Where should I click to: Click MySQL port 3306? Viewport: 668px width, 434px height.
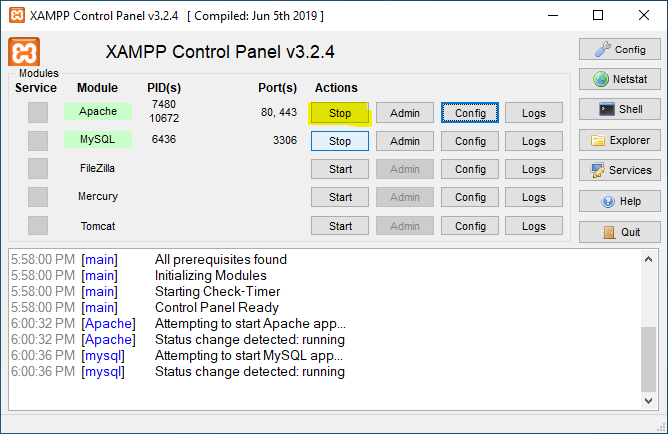point(285,140)
